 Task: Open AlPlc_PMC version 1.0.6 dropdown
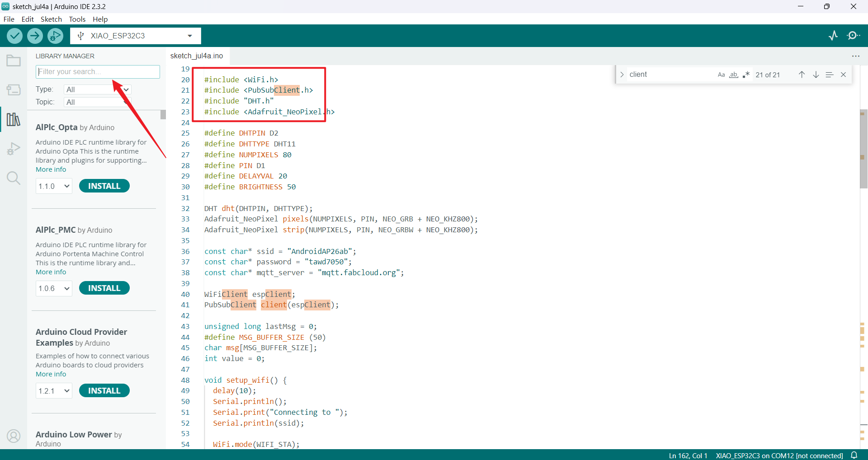tap(54, 288)
